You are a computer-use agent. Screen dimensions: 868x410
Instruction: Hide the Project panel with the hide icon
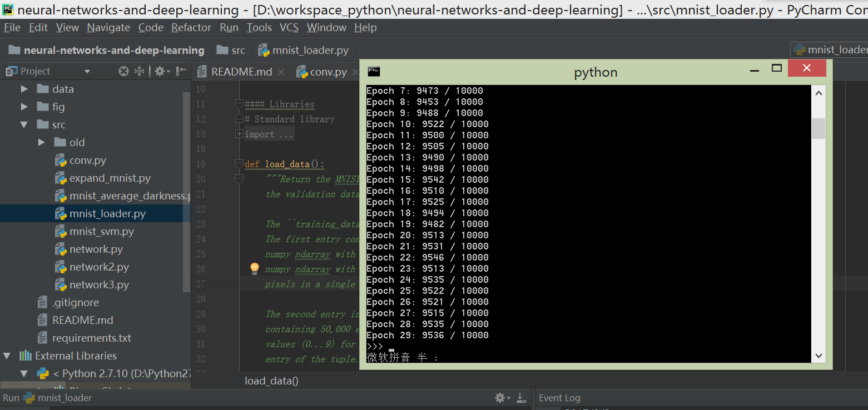[181, 71]
